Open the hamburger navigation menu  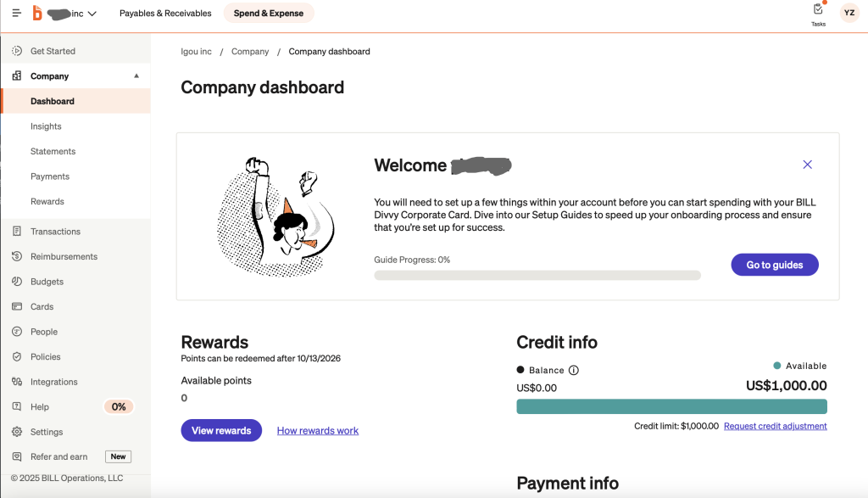[x=16, y=14]
